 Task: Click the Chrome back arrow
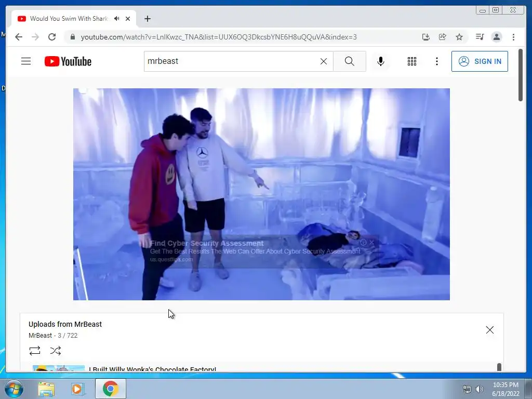click(19, 37)
